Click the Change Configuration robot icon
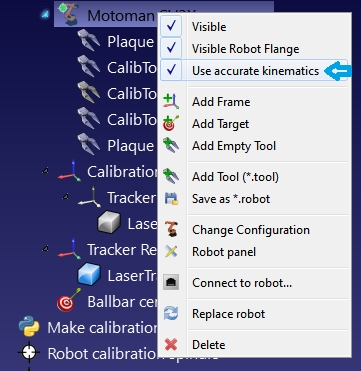 click(171, 229)
